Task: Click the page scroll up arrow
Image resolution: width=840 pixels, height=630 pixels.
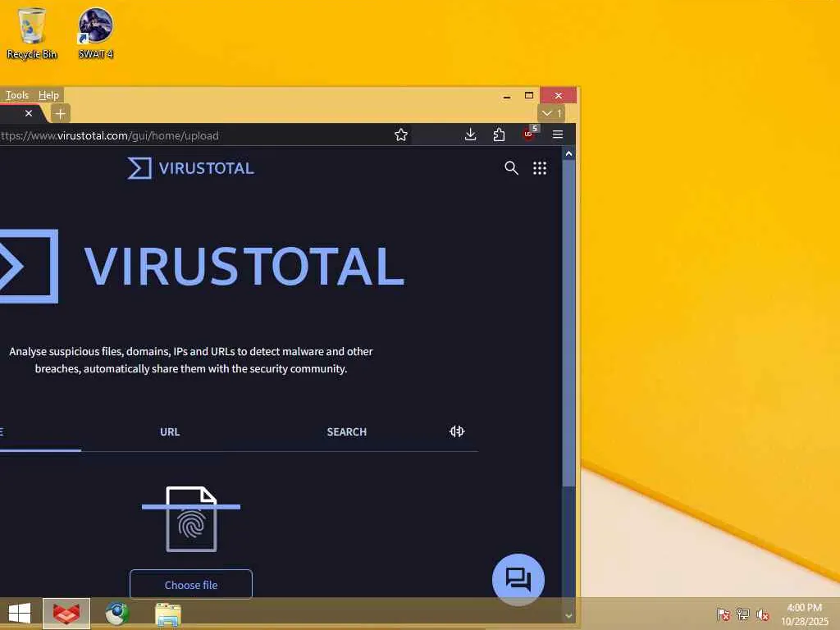Action: click(x=569, y=153)
